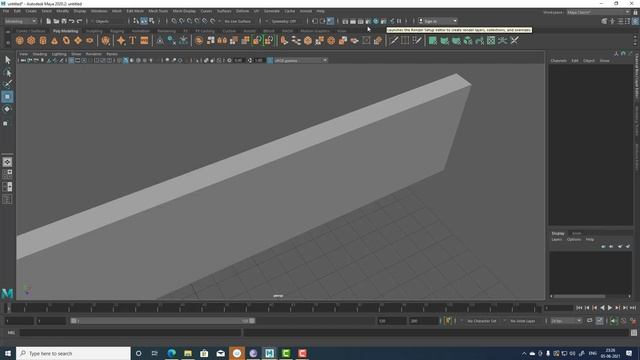Click the range slider bar
The width and height of the screenshot is (640, 360).
click(x=162, y=321)
